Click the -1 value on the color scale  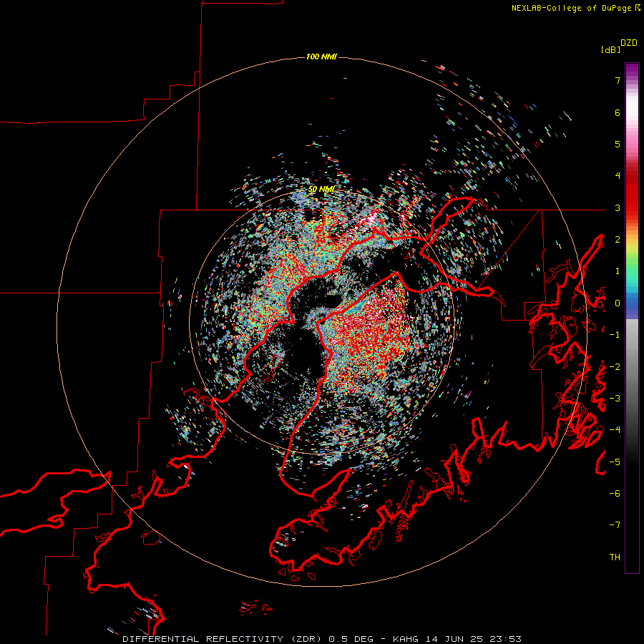click(615, 335)
